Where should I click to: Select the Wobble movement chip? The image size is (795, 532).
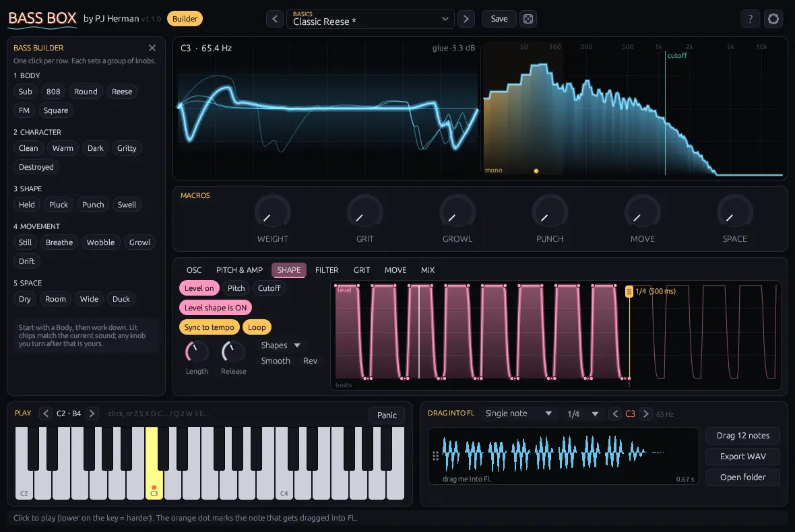100,242
